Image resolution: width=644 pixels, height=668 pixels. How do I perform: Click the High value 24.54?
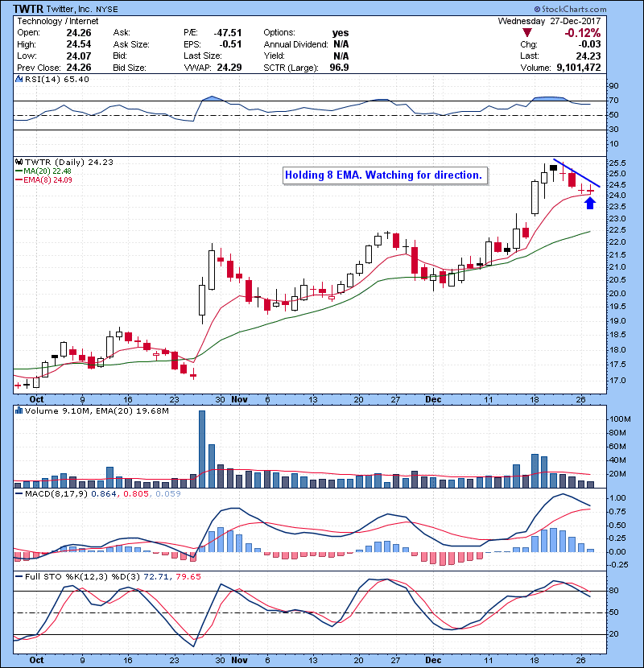coord(79,44)
